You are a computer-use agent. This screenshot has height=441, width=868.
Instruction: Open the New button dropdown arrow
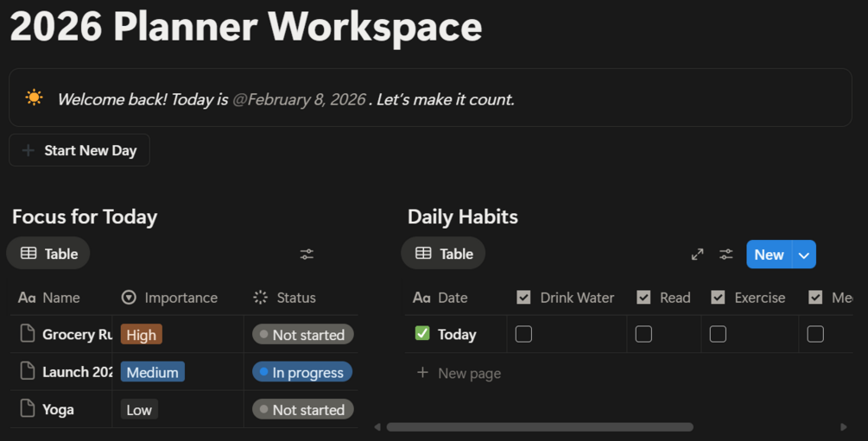pyautogui.click(x=804, y=255)
